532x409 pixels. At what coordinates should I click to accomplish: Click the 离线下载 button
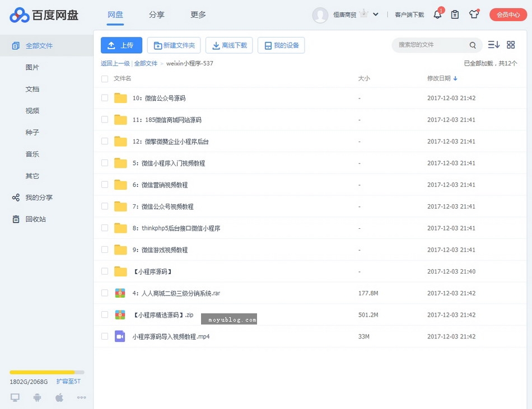[229, 45]
